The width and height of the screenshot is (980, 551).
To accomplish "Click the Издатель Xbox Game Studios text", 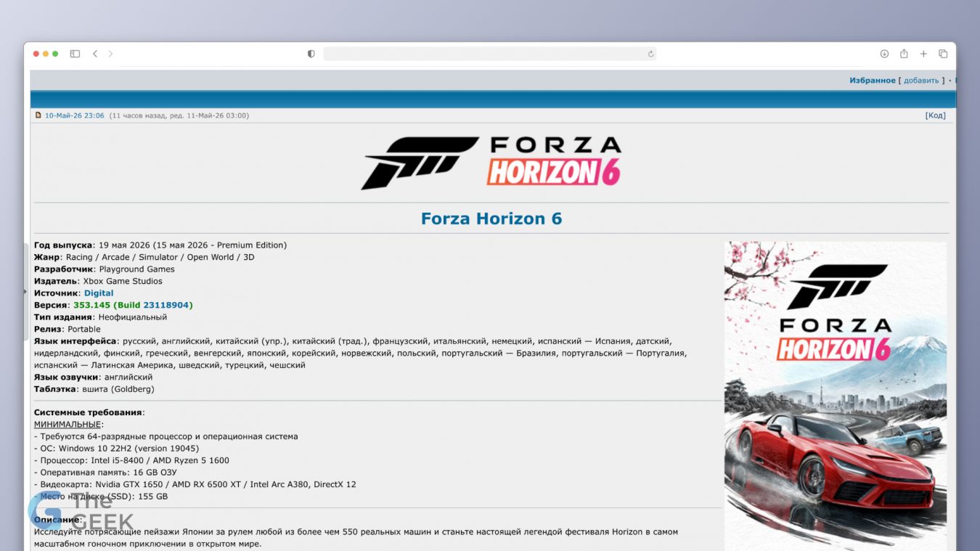I will tap(98, 281).
